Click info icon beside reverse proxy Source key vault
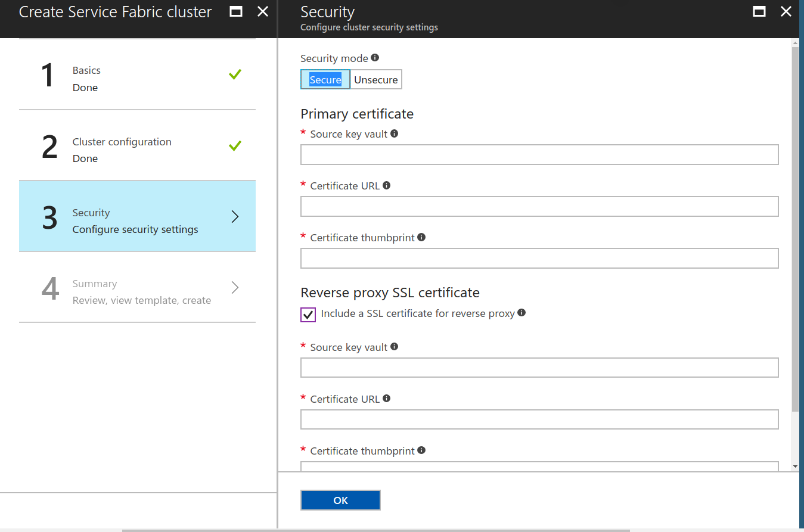This screenshot has height=532, width=804. [x=394, y=347]
